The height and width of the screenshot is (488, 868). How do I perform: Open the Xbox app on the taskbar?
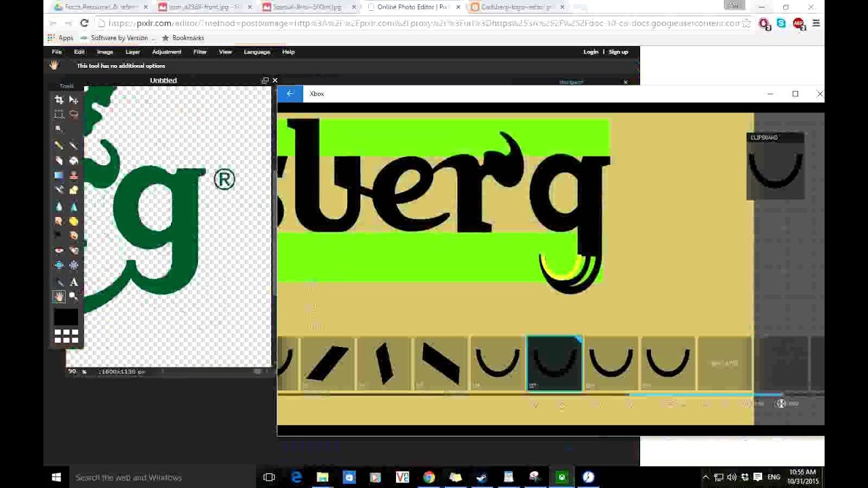pyautogui.click(x=561, y=477)
